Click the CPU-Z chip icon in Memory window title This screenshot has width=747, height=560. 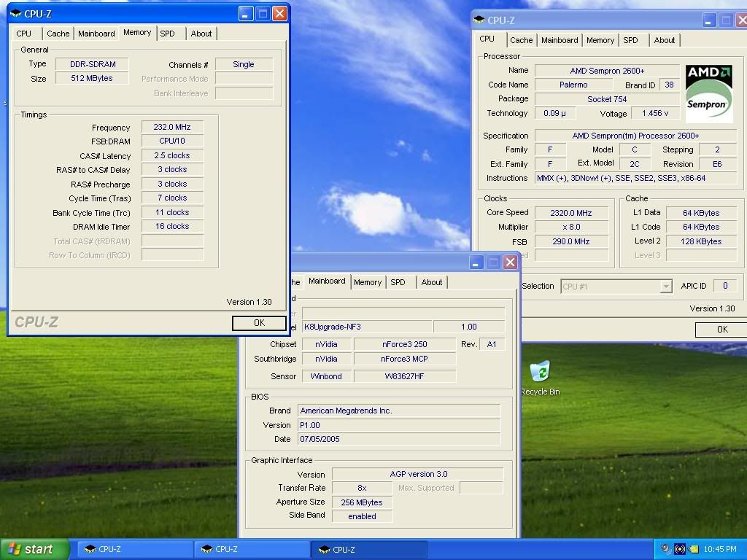[16, 14]
